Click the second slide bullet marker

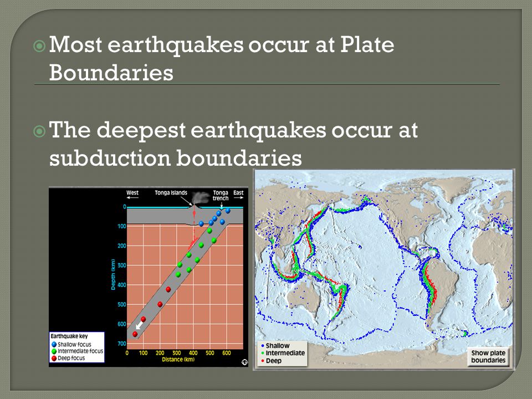click(40, 131)
